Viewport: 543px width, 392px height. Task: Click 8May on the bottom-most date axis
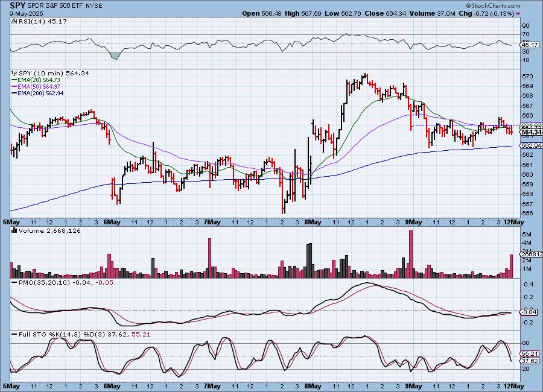tap(313, 386)
